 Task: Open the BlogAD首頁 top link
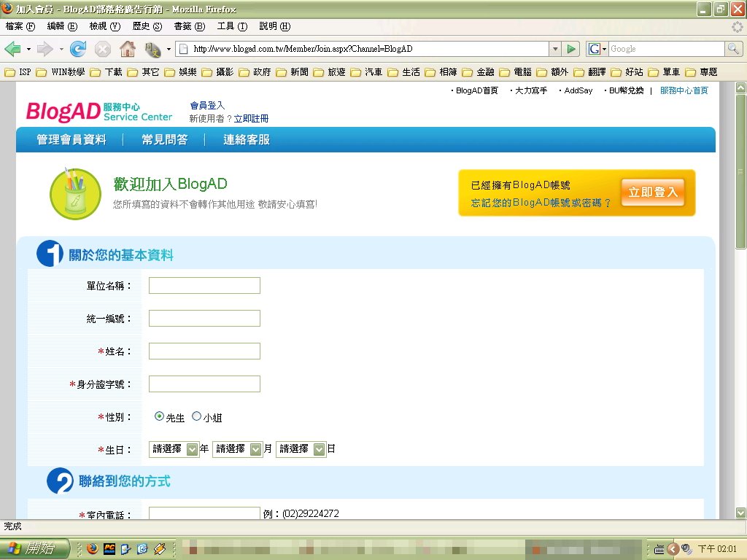(x=477, y=90)
